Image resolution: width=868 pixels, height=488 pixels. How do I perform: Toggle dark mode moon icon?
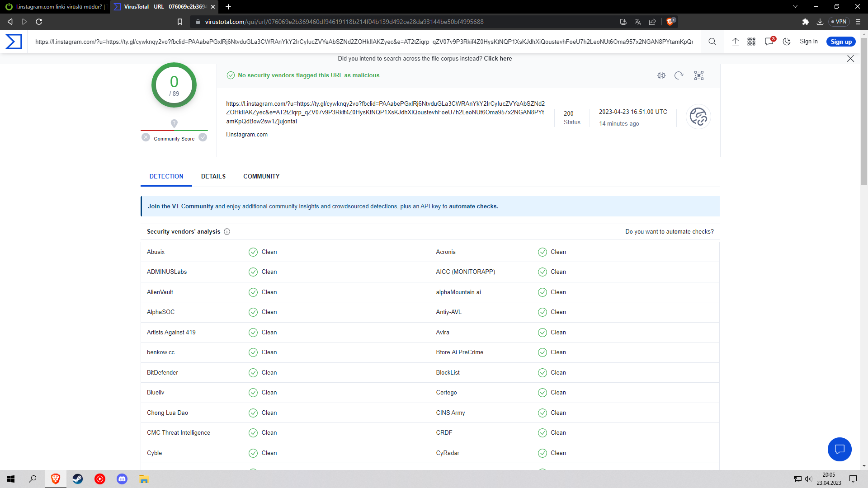tap(787, 42)
